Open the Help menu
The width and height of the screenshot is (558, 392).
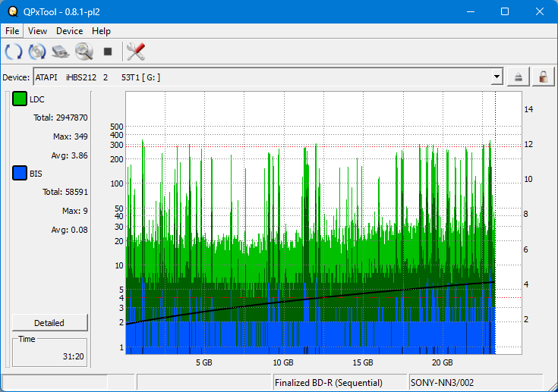tap(101, 31)
